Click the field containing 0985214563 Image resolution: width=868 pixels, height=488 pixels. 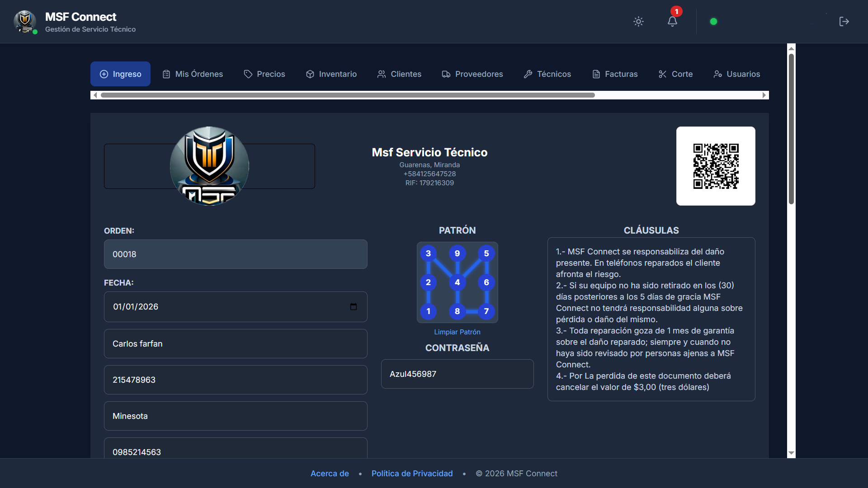coord(236,449)
